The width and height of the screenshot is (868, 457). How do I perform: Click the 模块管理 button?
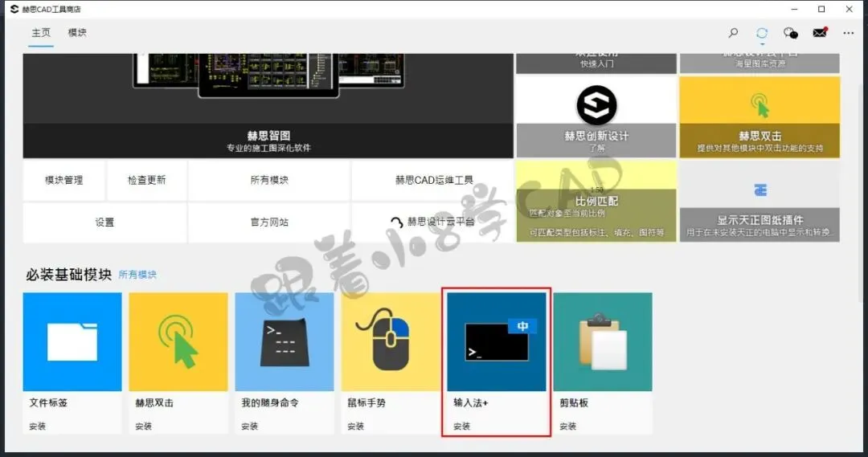tap(63, 180)
